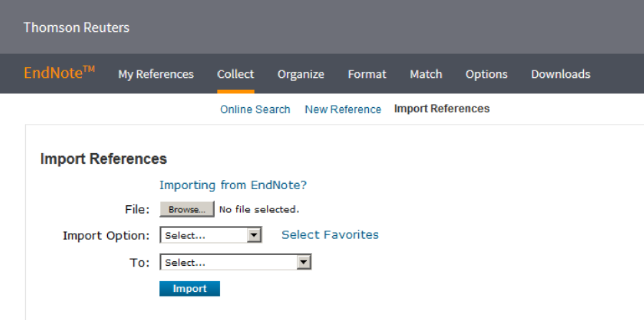Open Select Favorites
The image size is (644, 320).
330,234
